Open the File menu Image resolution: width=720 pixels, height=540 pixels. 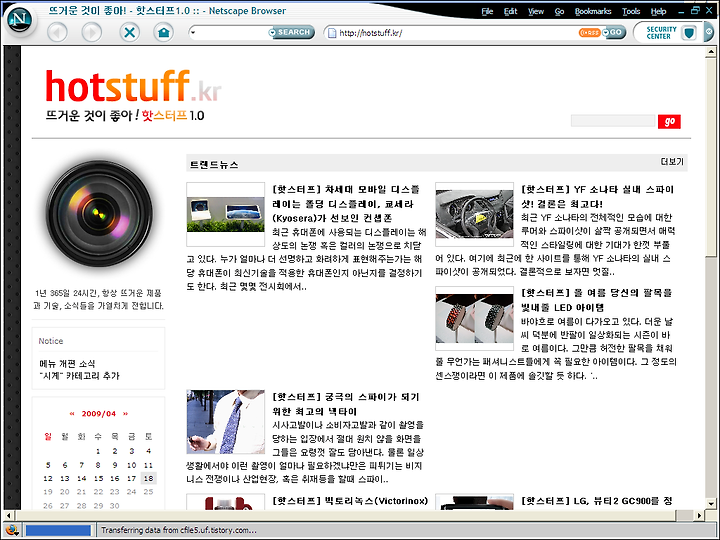point(487,11)
